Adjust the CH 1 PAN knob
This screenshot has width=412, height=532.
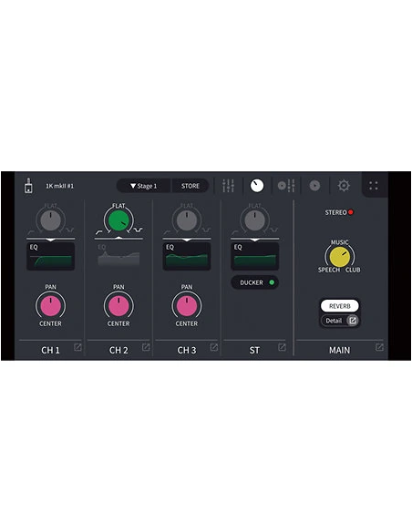[x=50, y=305]
